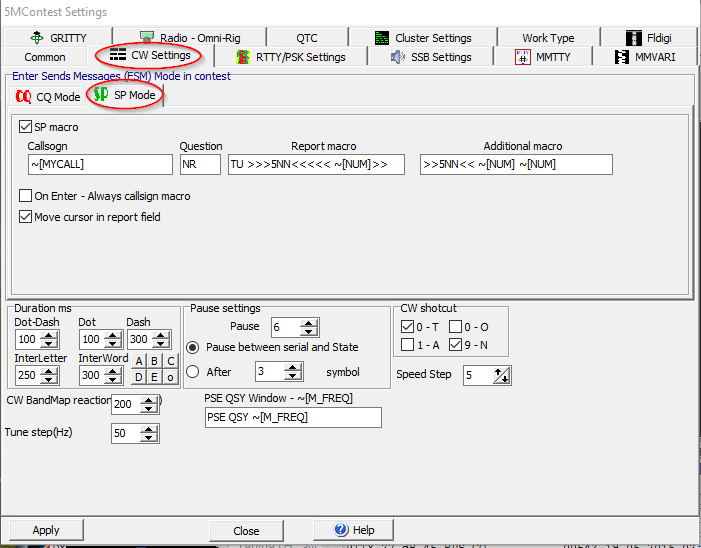Click the Report macro input field
The image size is (701, 548).
tap(316, 165)
